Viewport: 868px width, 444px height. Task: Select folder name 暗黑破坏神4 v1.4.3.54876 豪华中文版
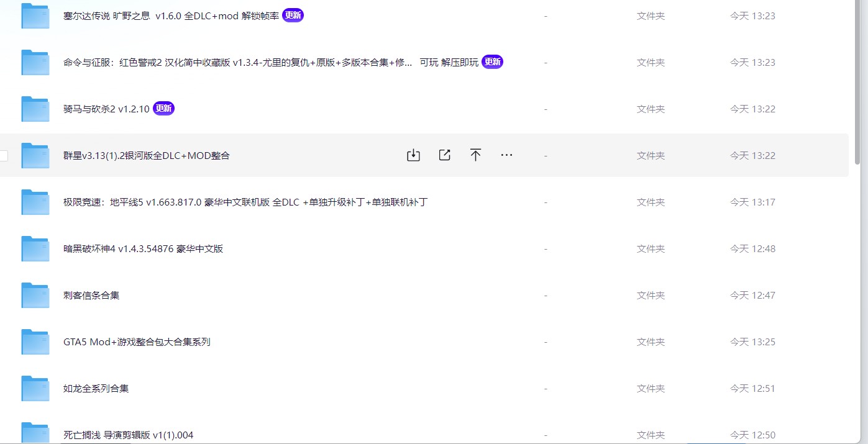click(143, 249)
